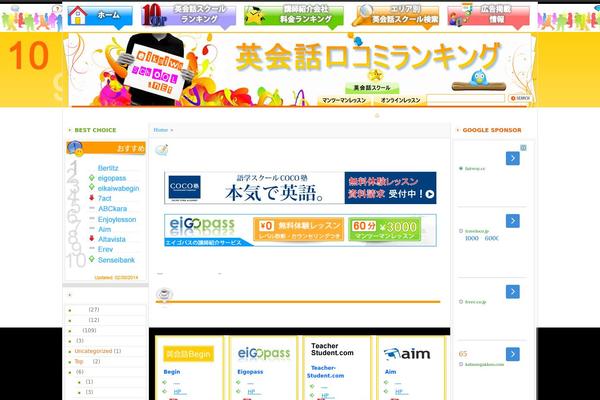
Task: Click red down arrow beside Altavista
Action: (x=91, y=238)
